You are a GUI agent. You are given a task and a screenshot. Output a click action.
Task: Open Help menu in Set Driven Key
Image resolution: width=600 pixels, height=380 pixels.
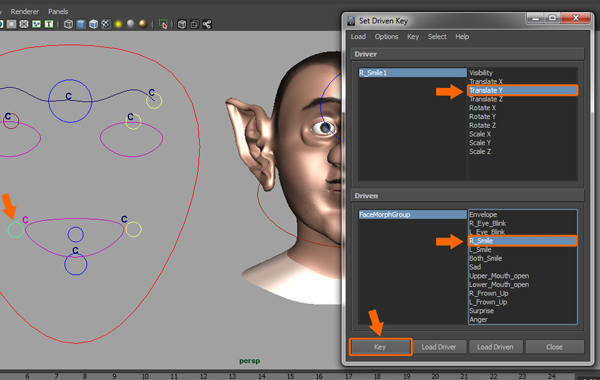462,37
